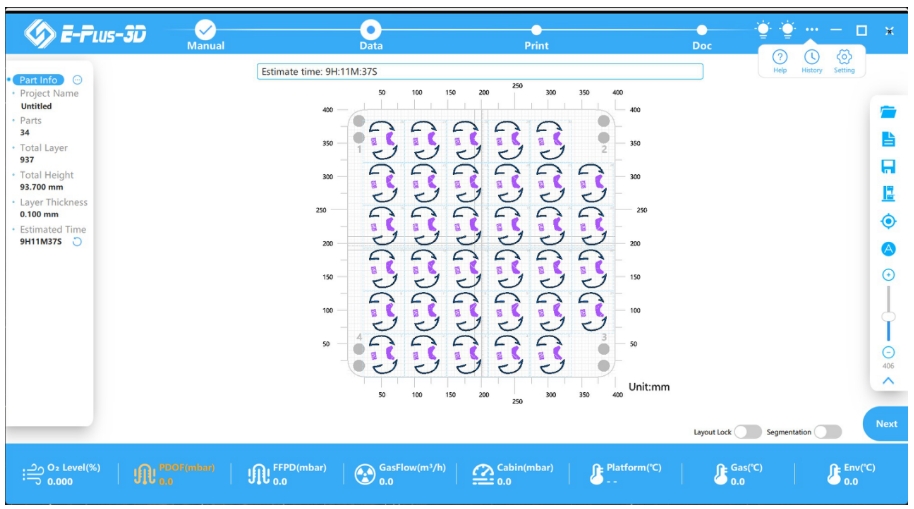Collapse the right toolbar with up chevron
This screenshot has height=509, width=914.
tap(888, 380)
